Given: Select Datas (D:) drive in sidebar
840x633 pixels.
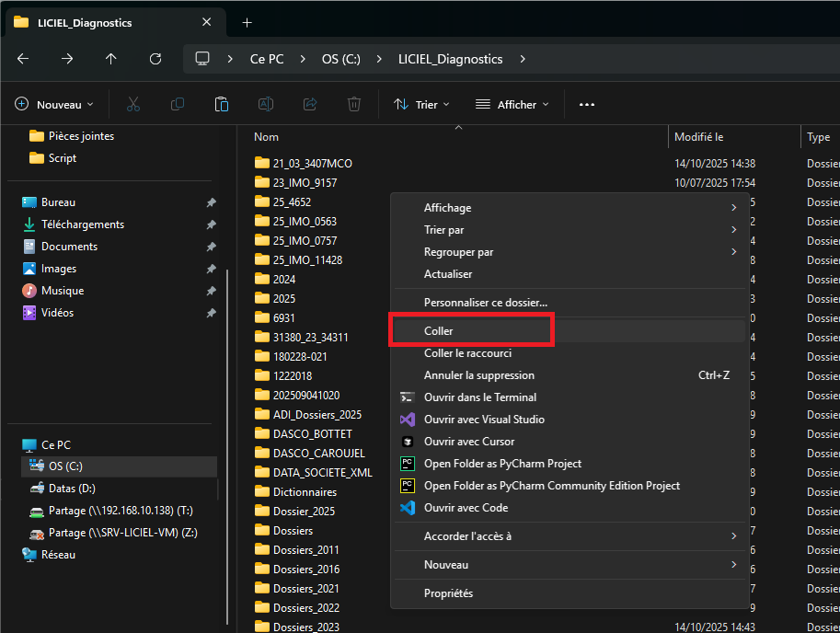Looking at the screenshot, I should pos(72,489).
